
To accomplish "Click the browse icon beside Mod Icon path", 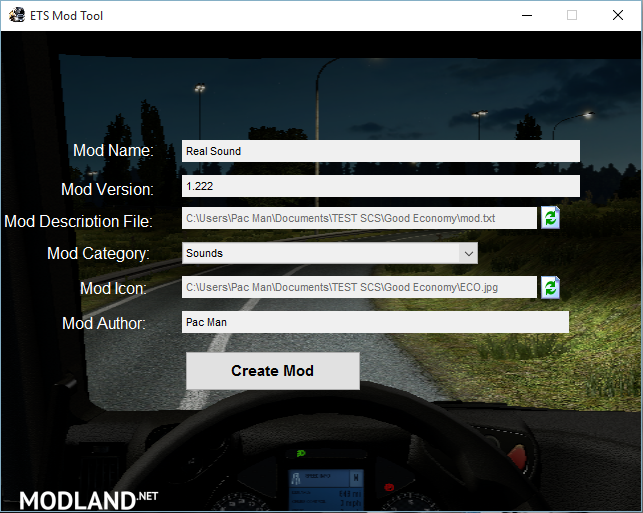I will pyautogui.click(x=550, y=287).
